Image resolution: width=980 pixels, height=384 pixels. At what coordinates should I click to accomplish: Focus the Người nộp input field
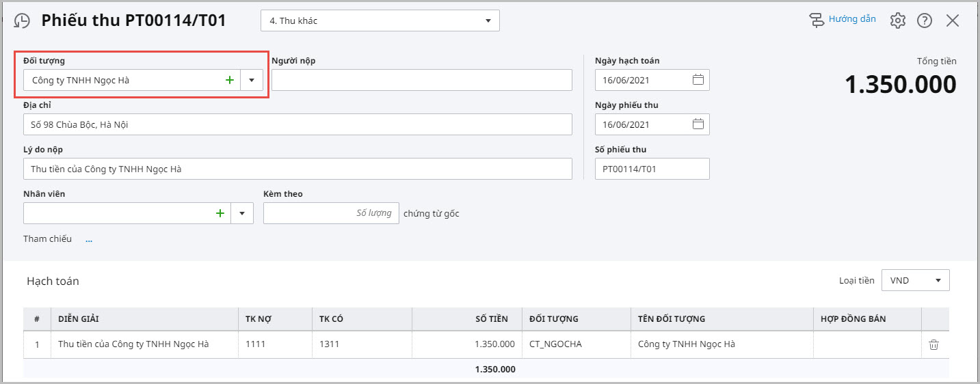pyautogui.click(x=421, y=80)
